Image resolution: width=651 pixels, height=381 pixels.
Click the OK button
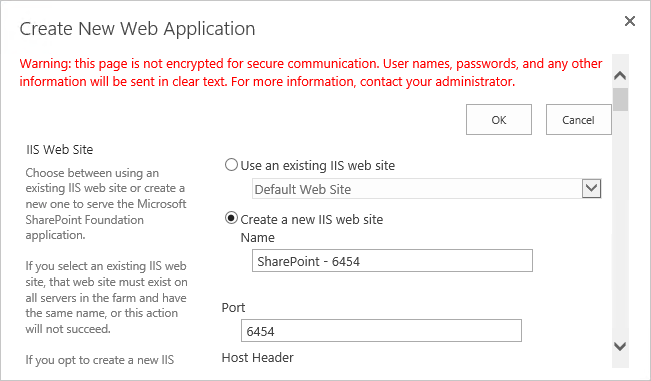pyautogui.click(x=499, y=120)
